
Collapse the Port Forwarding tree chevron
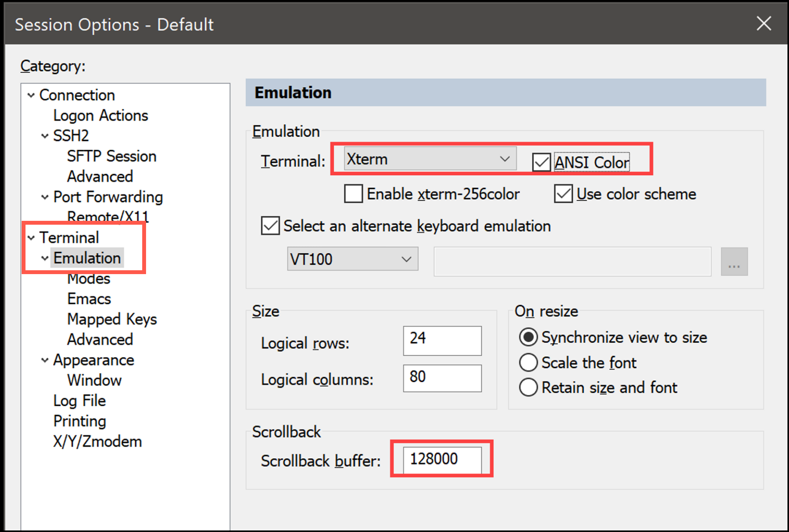[45, 197]
